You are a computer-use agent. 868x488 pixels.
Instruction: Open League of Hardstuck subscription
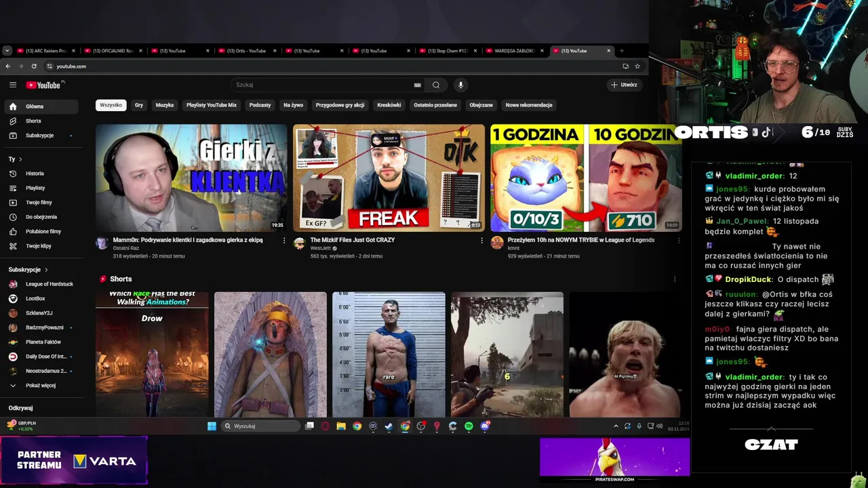click(x=41, y=284)
